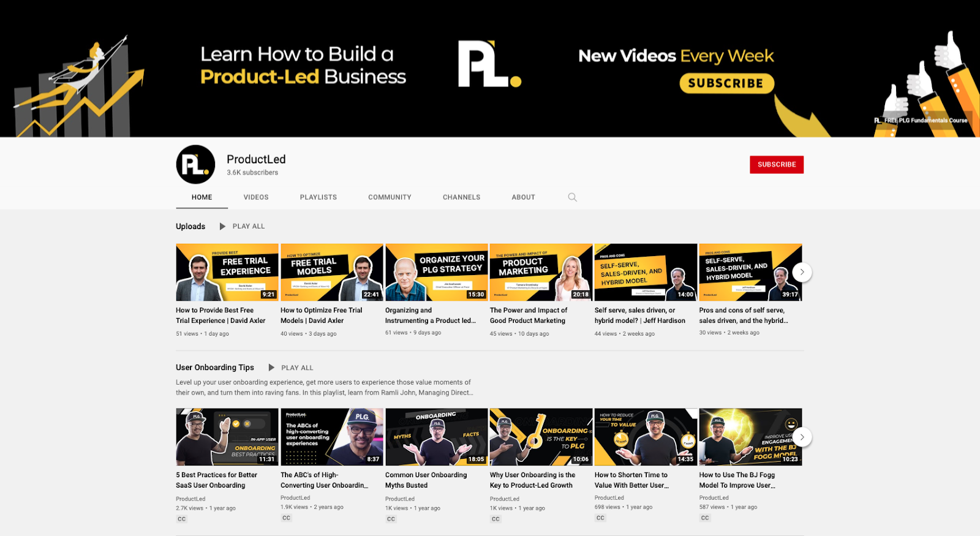Open In-App User Onboarding Best Practices thumbnail
Screen dimensions: 980x536
point(227,437)
